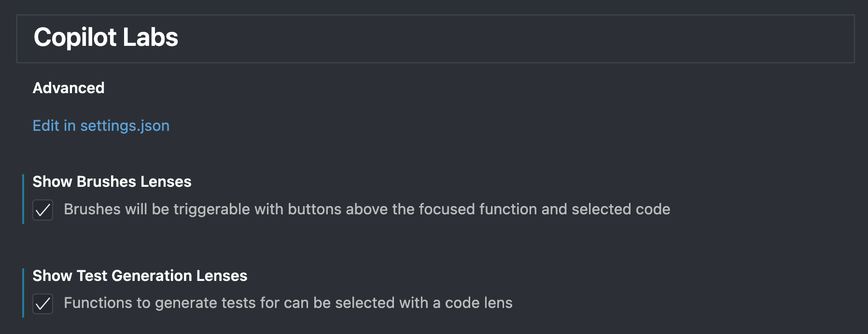
Task: Toggle brushes buttons above focused function off
Action: pyautogui.click(x=42, y=210)
